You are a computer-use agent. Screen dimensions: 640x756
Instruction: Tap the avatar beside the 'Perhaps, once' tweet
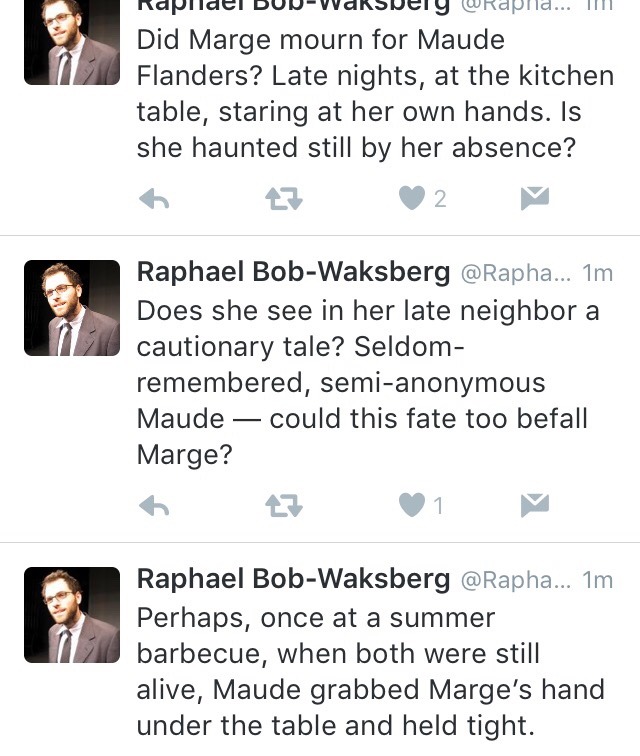tap(72, 615)
